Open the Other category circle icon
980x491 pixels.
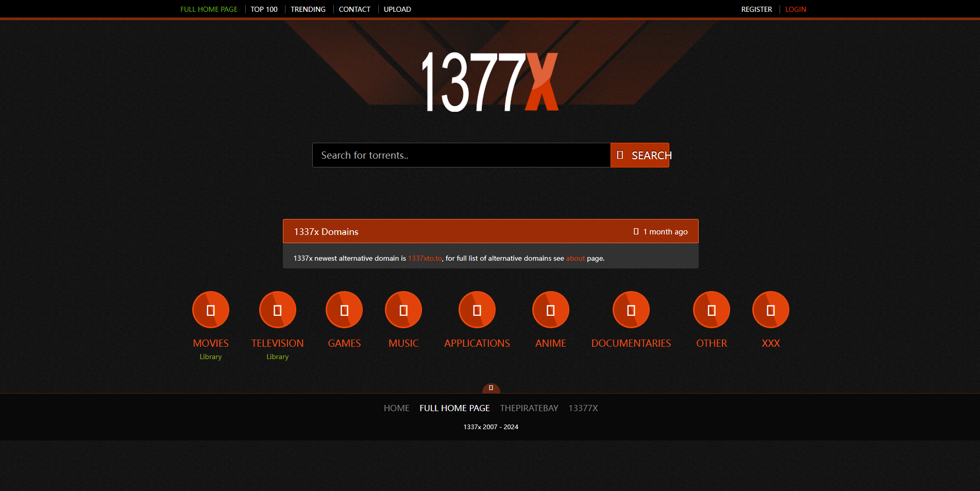coord(712,310)
